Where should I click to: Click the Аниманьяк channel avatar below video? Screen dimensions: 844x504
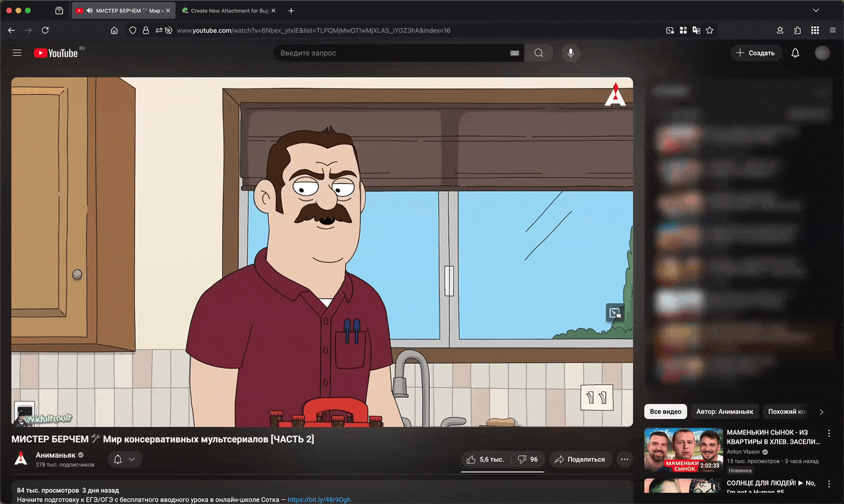coord(21,459)
